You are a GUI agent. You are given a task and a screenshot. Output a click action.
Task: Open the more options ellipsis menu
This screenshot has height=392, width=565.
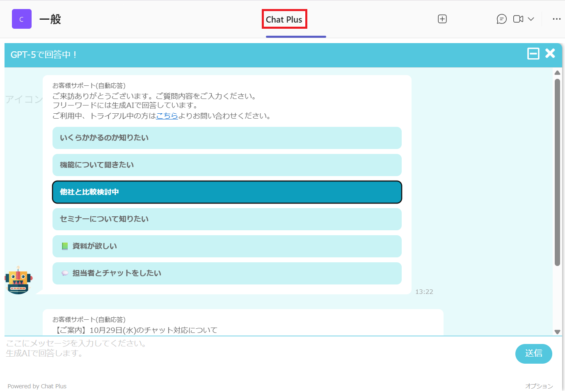(x=556, y=19)
